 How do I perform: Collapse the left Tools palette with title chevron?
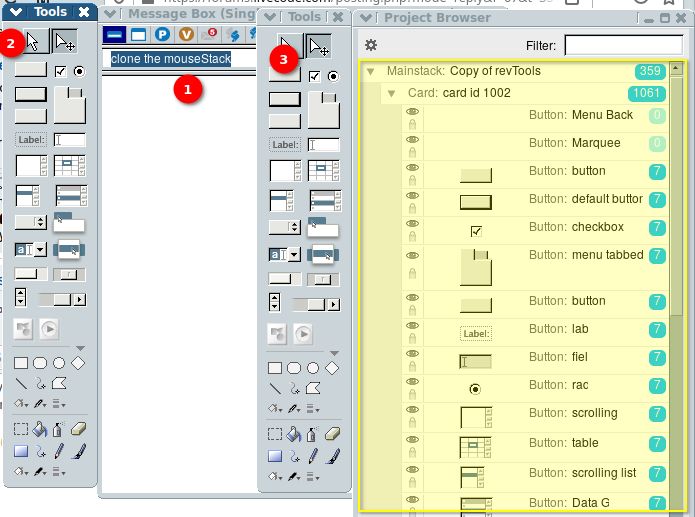[14, 13]
